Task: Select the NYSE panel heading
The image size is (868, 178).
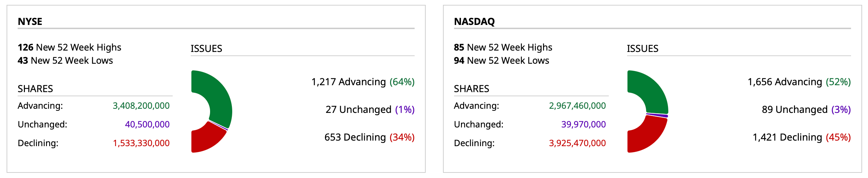Action: (30, 21)
